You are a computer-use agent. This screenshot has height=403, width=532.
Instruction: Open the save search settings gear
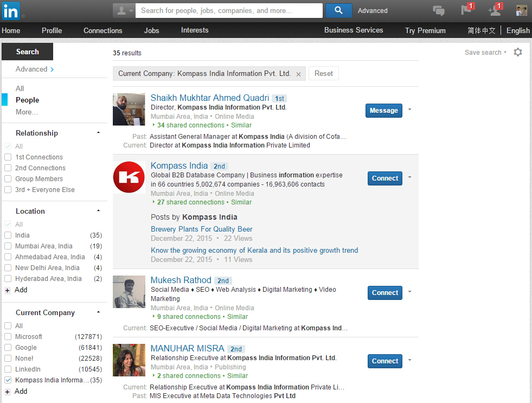coord(518,52)
